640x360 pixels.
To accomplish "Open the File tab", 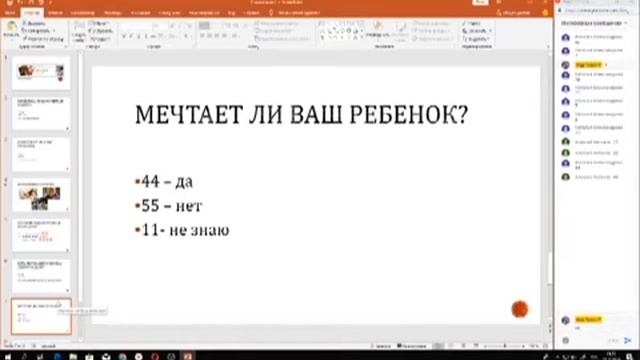I will click(10, 13).
